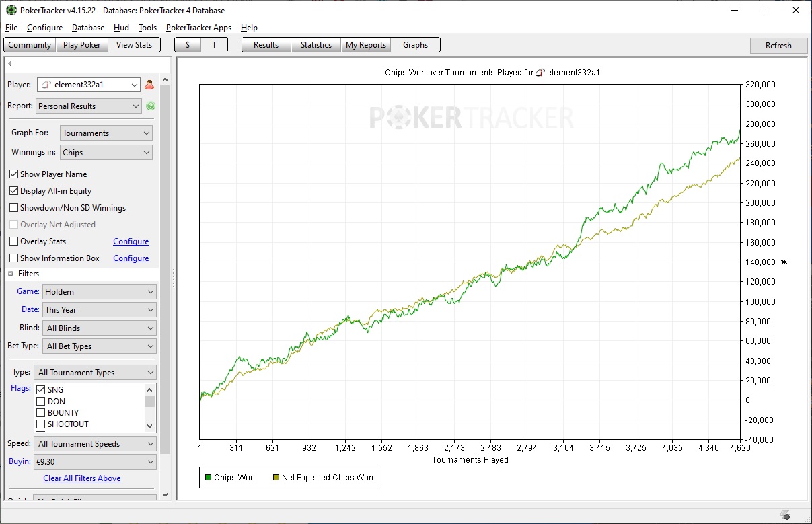Image resolution: width=812 pixels, height=524 pixels.
Task: Switch to the Play Poker tab
Action: (x=82, y=45)
